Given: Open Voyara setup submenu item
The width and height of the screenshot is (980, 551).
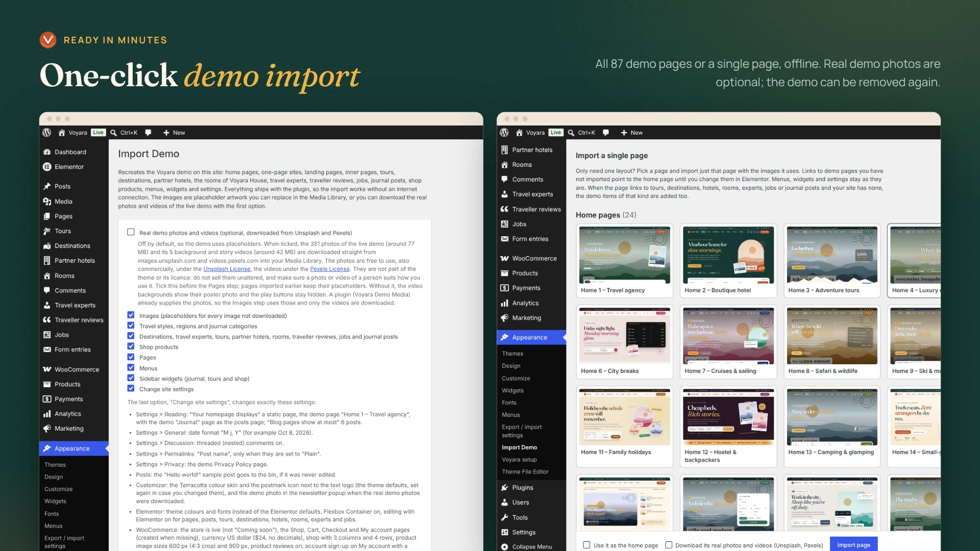Looking at the screenshot, I should pyautogui.click(x=519, y=460).
